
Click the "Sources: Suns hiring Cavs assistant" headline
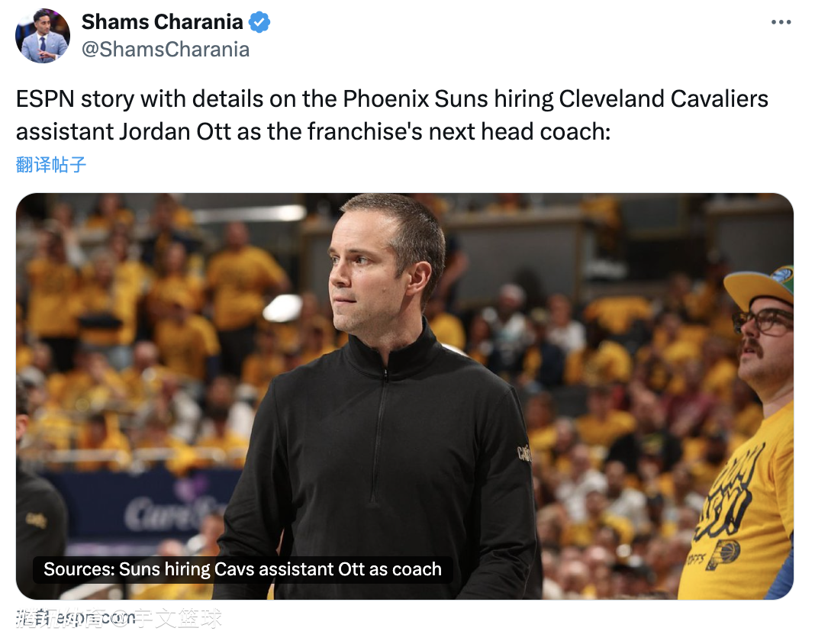243,569
